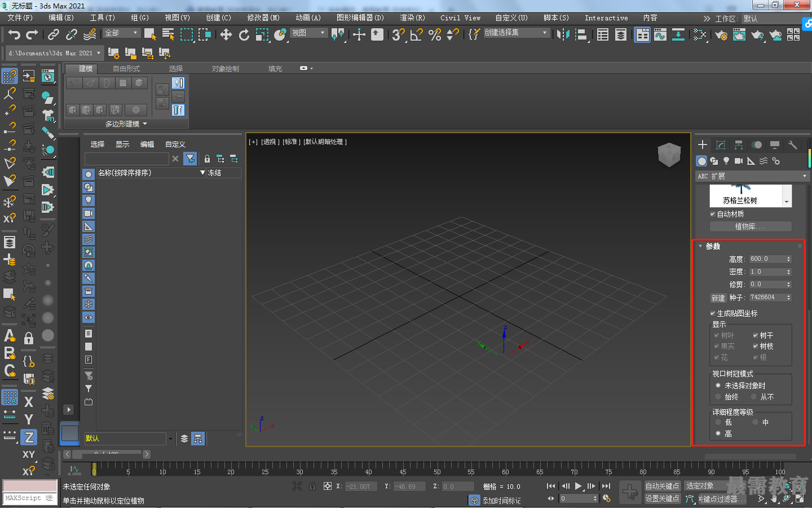Open the AEC 扩展 category dropdown
The width and height of the screenshot is (812, 508).
pos(752,176)
